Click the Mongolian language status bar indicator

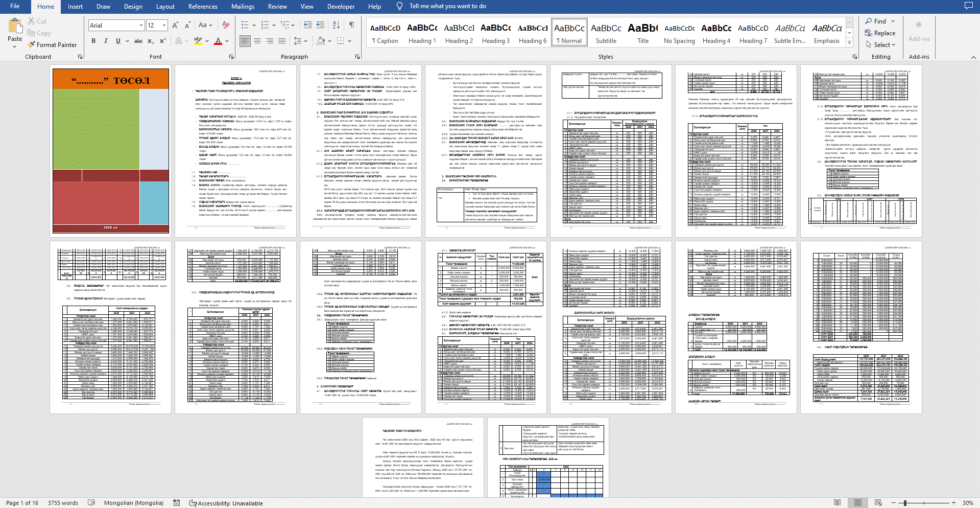[134, 503]
